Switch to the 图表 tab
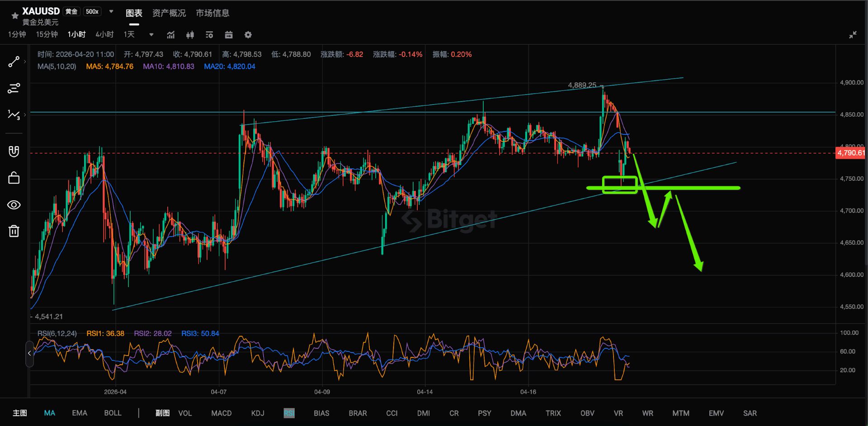The height and width of the screenshot is (426, 868). pyautogui.click(x=134, y=13)
